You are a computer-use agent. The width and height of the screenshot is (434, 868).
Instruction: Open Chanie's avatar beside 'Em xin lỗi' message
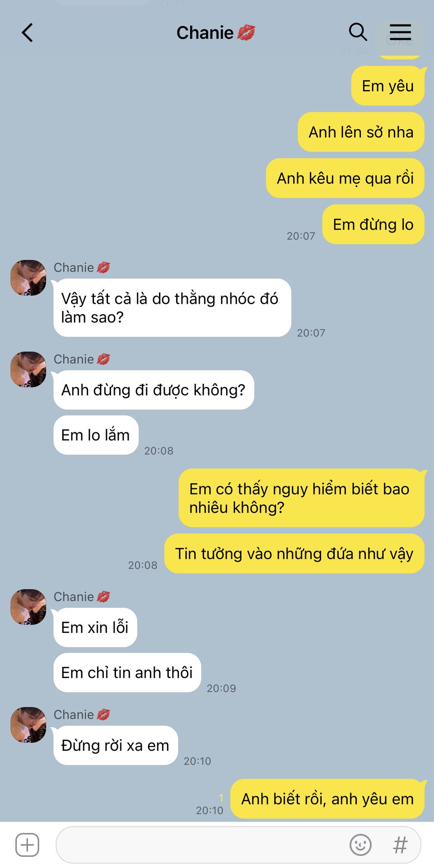tap(28, 607)
